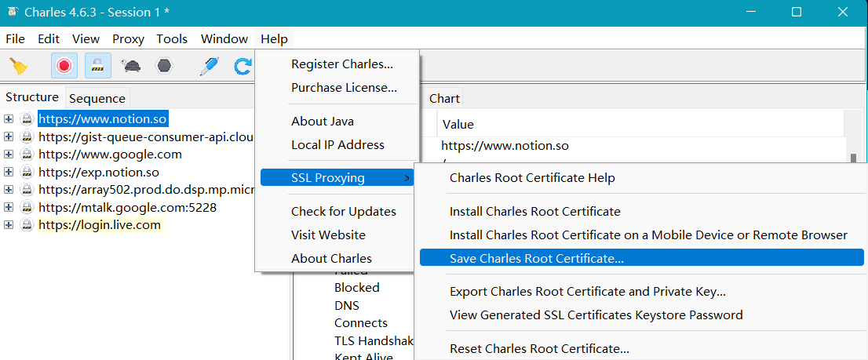Click the DNS row label
Screen dimensions: 868x360
(347, 305)
